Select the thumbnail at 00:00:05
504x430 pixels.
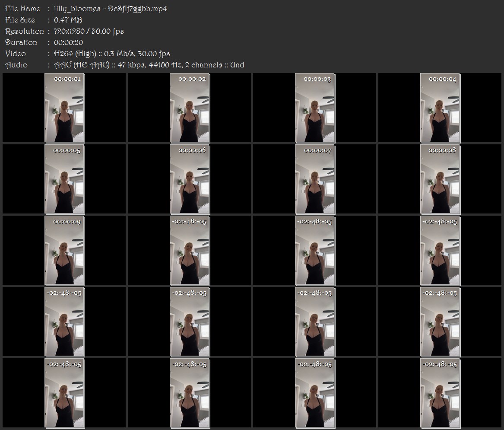coord(64,179)
